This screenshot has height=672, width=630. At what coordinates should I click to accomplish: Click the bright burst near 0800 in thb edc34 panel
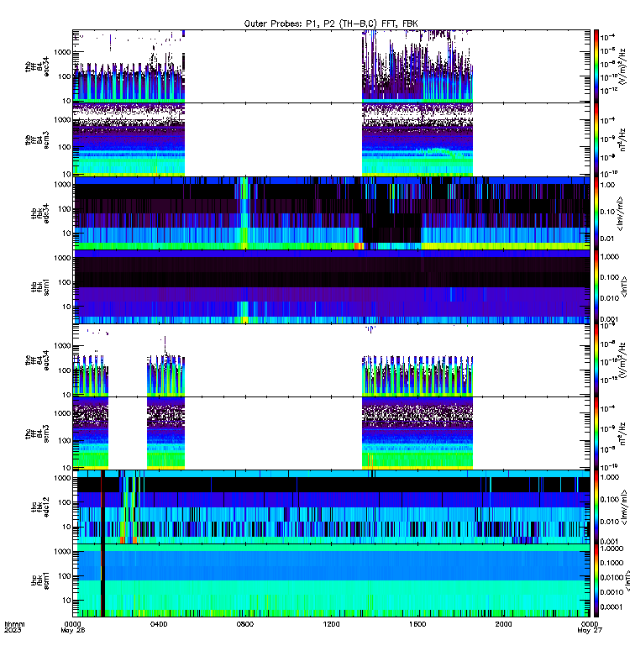tap(244, 213)
